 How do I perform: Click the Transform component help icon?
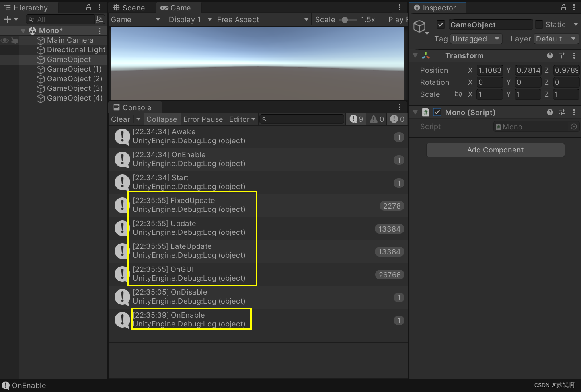point(550,55)
